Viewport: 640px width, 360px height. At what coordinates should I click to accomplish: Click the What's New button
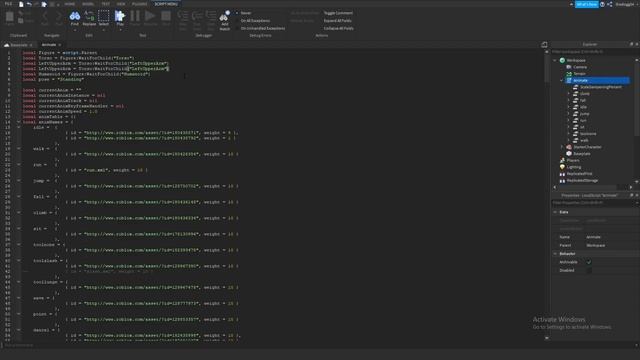pos(587,4)
